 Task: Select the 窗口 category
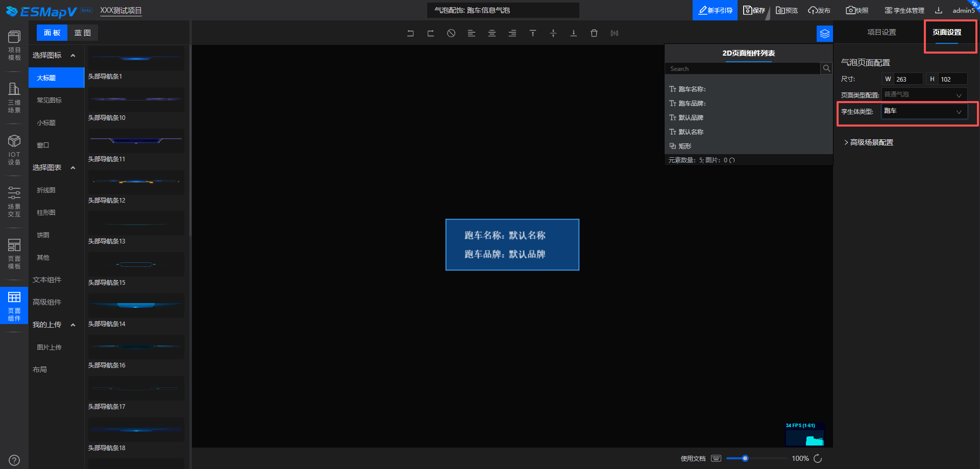pos(57,145)
